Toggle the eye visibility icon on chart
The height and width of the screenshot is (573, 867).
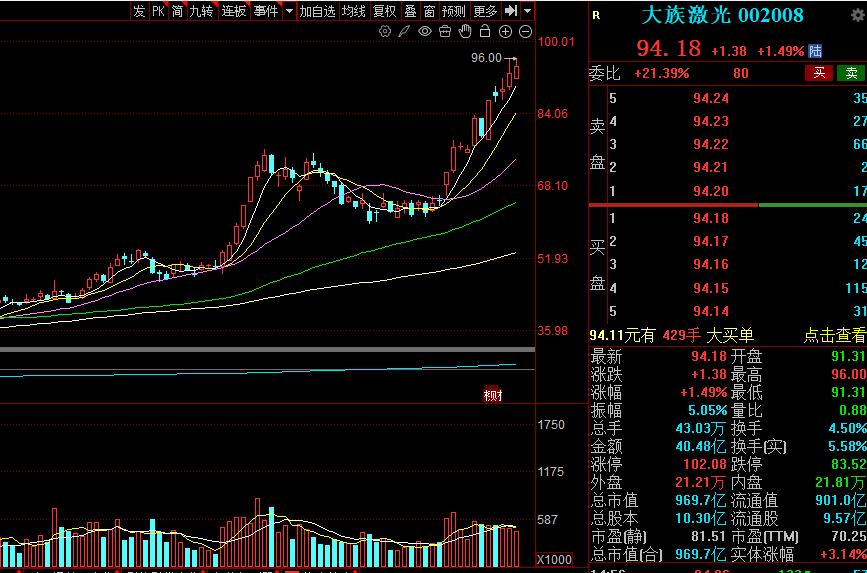pos(425,32)
